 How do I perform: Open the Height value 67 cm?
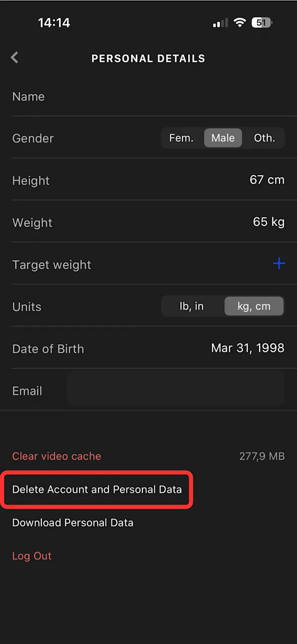click(267, 180)
